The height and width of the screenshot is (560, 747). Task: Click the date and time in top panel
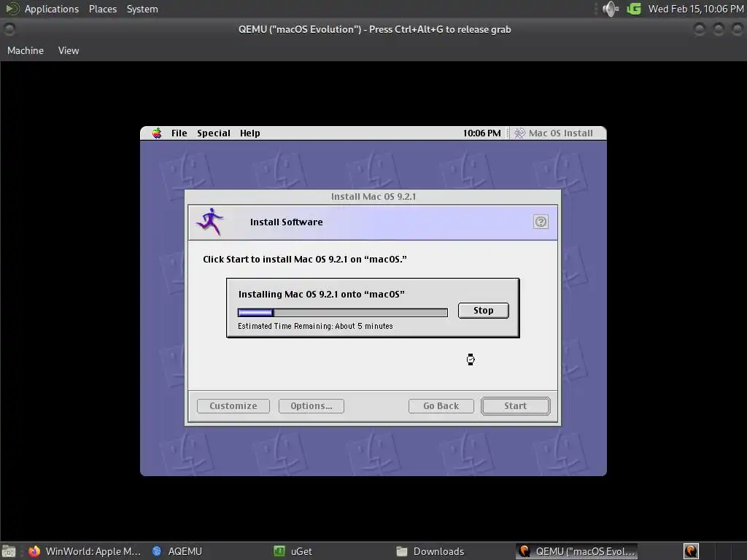695,9
